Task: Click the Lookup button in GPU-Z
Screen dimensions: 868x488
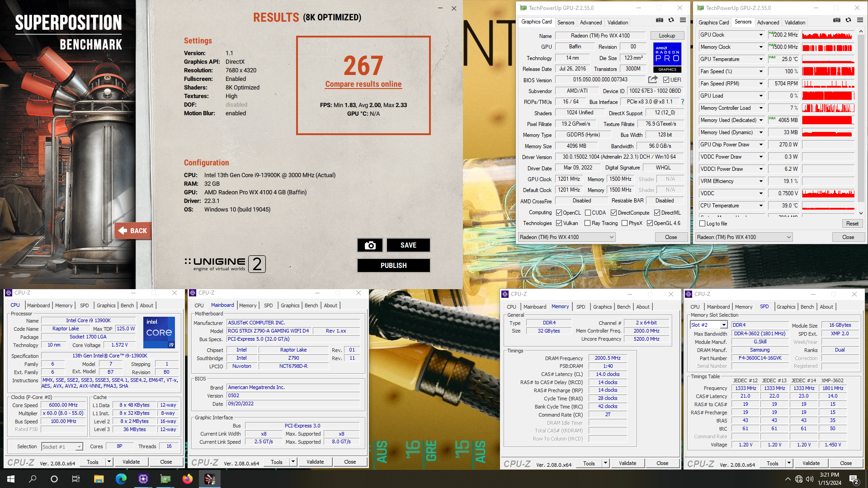Action: [667, 36]
